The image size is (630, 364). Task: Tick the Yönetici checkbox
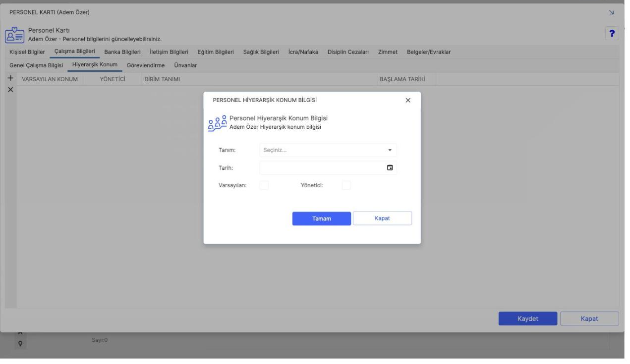click(346, 185)
